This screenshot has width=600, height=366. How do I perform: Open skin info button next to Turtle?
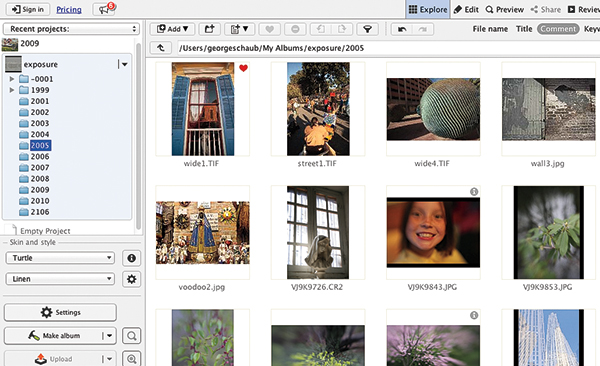(x=131, y=258)
